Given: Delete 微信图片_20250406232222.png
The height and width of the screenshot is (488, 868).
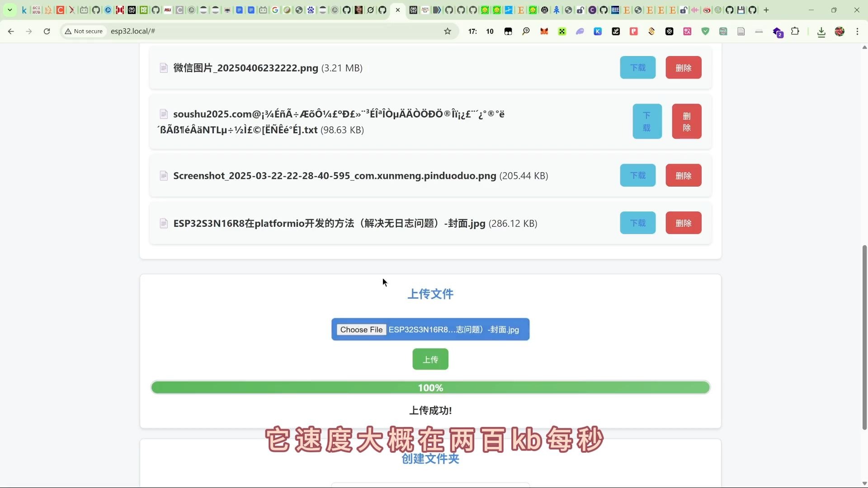Looking at the screenshot, I should pos(683,67).
